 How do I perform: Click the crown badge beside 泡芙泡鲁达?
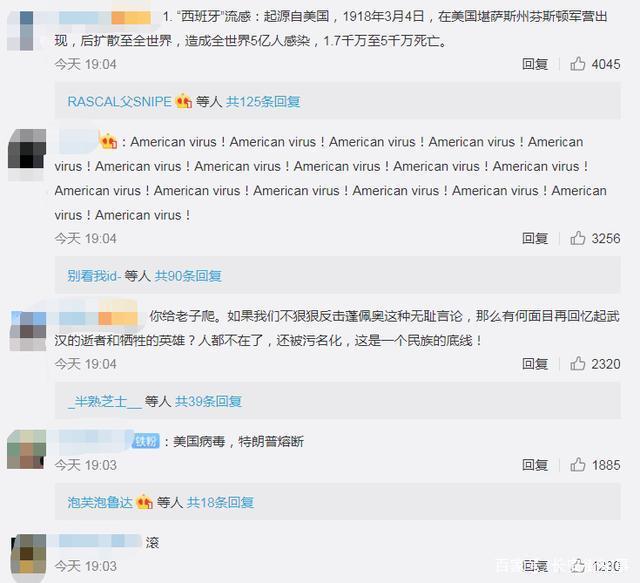[x=144, y=502]
